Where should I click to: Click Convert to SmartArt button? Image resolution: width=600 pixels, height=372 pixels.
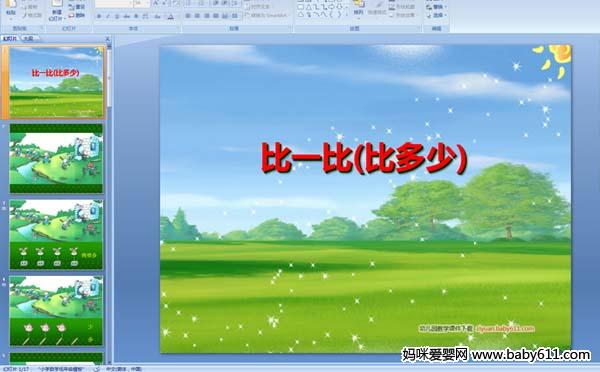click(x=266, y=16)
